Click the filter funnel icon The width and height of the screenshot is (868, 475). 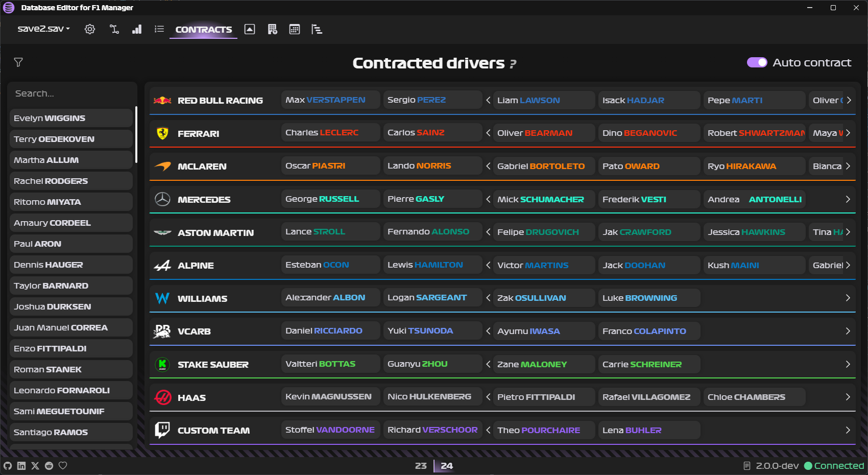click(18, 62)
